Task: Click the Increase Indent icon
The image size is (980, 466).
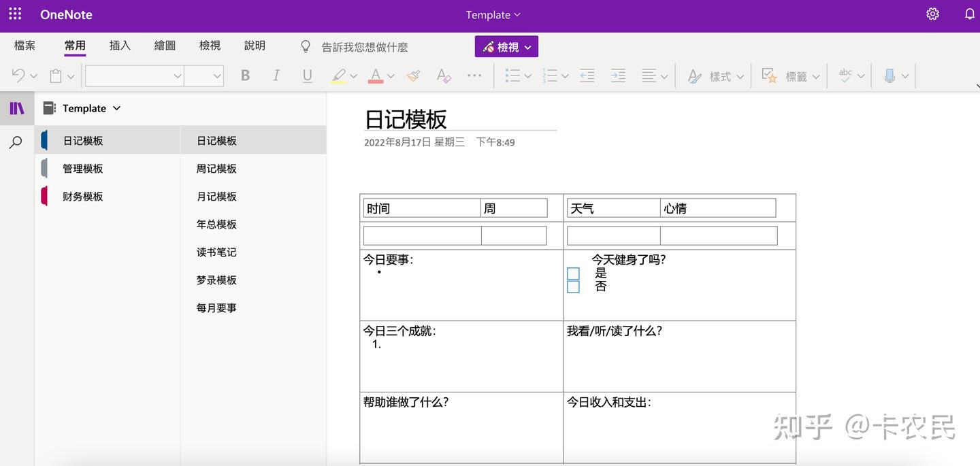Action: pyautogui.click(x=618, y=76)
